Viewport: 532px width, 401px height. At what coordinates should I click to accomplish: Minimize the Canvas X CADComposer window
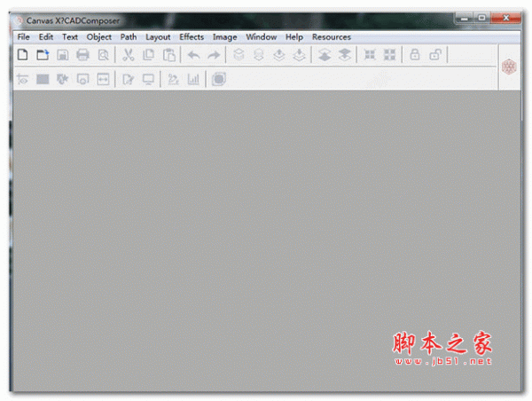coord(464,18)
